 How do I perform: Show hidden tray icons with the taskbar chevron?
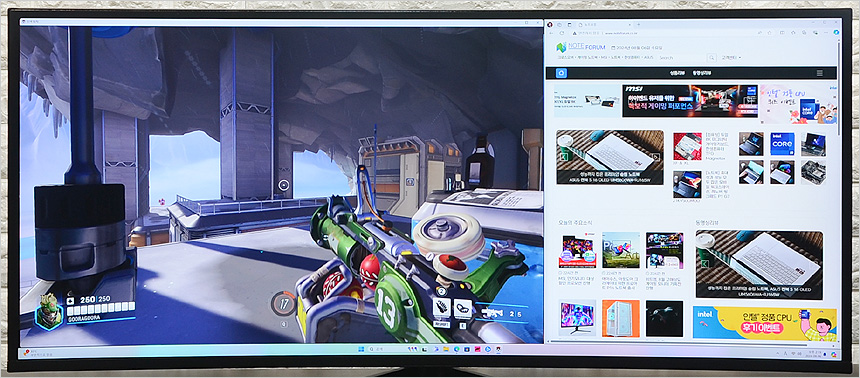[x=779, y=353]
